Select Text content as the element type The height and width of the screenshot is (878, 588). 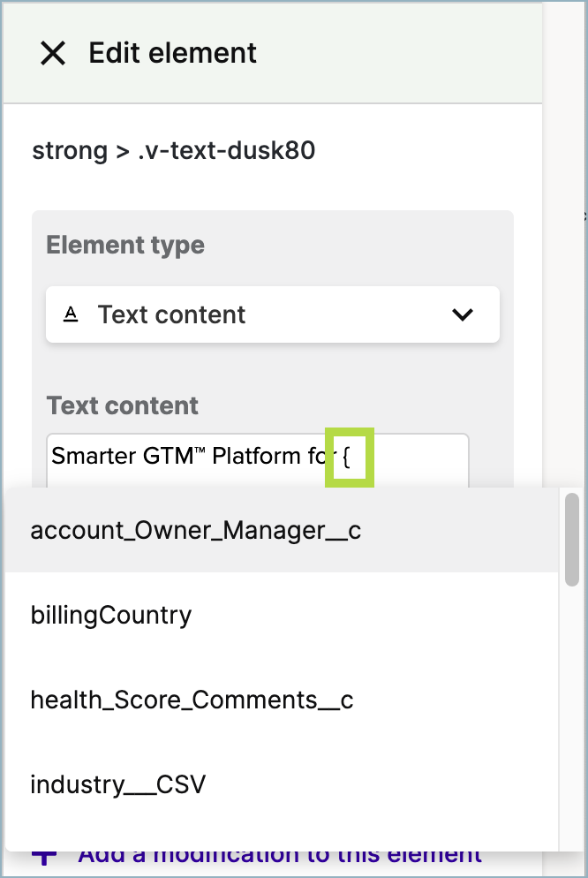[172, 314]
